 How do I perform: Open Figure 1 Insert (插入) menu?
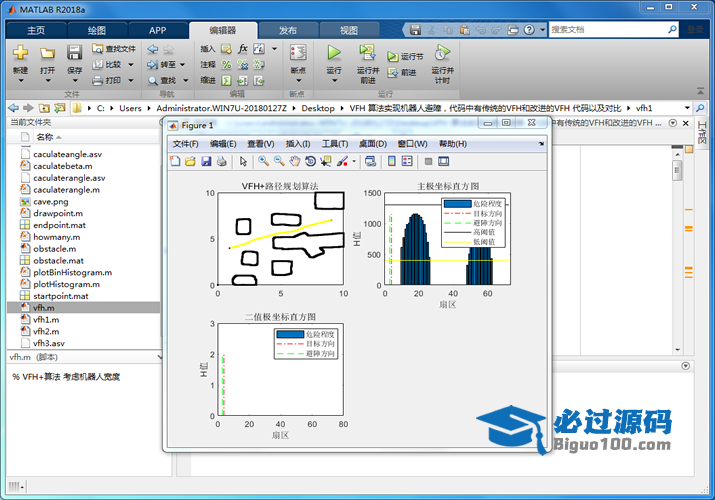(x=298, y=144)
